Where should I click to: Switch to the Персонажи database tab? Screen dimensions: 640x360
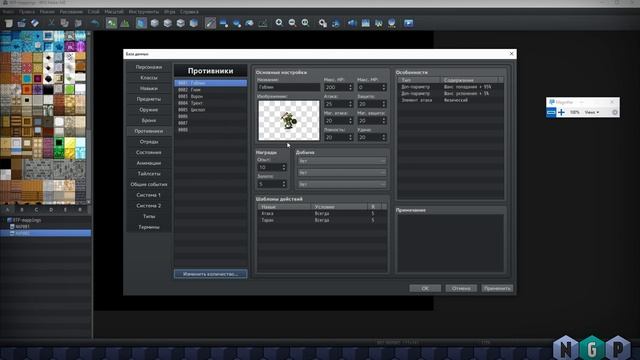149,67
